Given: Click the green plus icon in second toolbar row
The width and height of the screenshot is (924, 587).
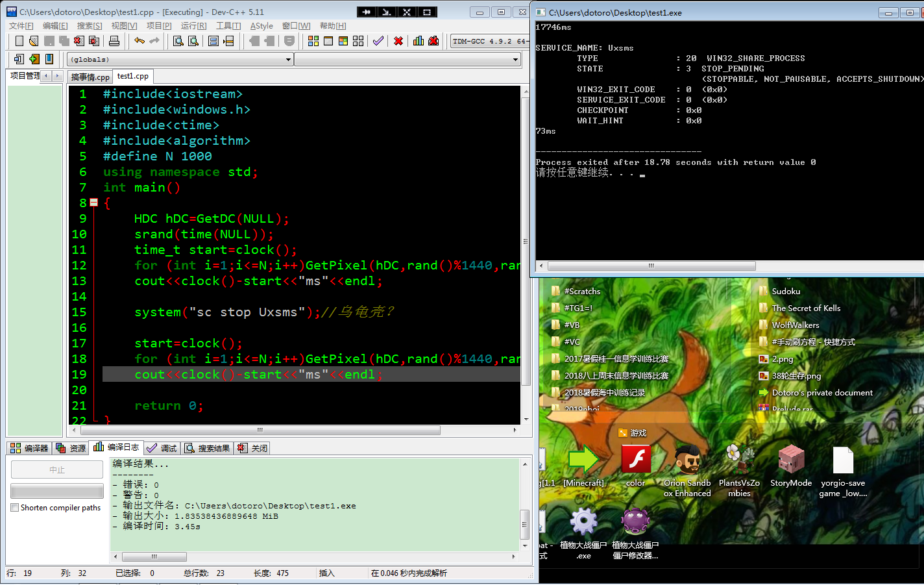Looking at the screenshot, I should [34, 59].
